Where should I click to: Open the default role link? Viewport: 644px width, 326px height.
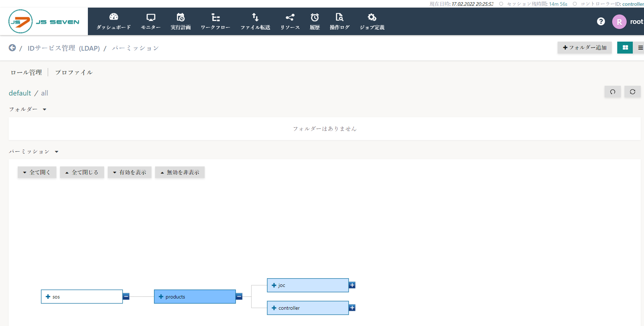[x=20, y=93]
